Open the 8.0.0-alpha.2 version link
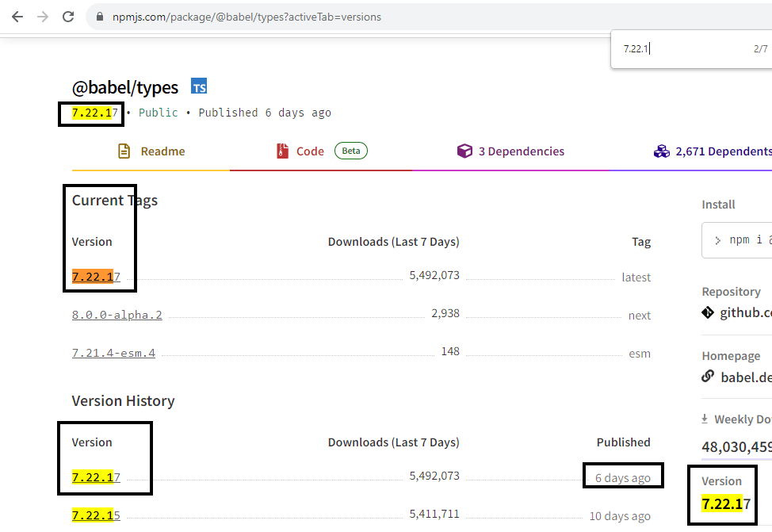 117,315
